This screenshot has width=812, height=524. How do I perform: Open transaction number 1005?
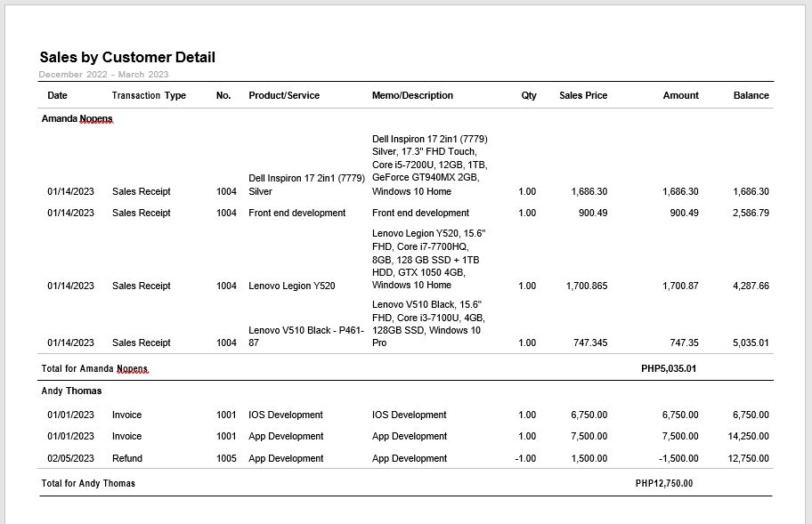pyautogui.click(x=226, y=458)
